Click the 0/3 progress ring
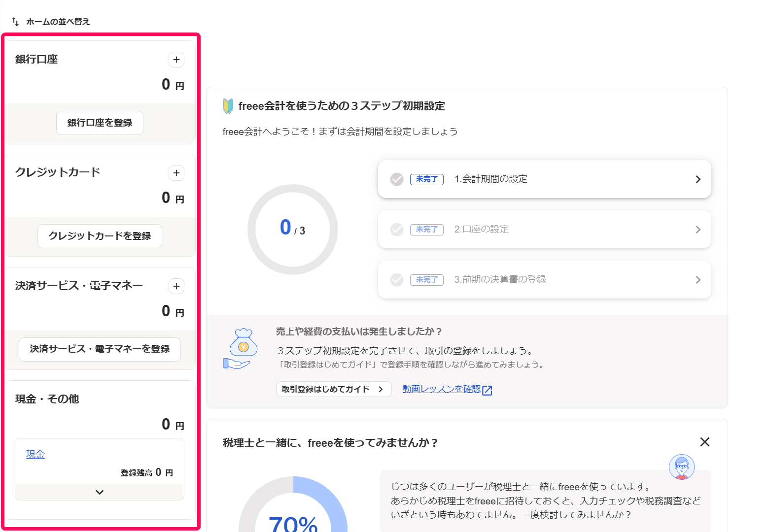Image resolution: width=767 pixels, height=532 pixels. pyautogui.click(x=293, y=230)
